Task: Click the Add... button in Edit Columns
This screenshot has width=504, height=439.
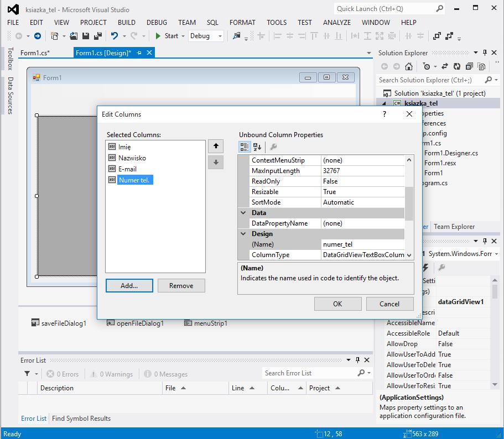Action: 129,285
